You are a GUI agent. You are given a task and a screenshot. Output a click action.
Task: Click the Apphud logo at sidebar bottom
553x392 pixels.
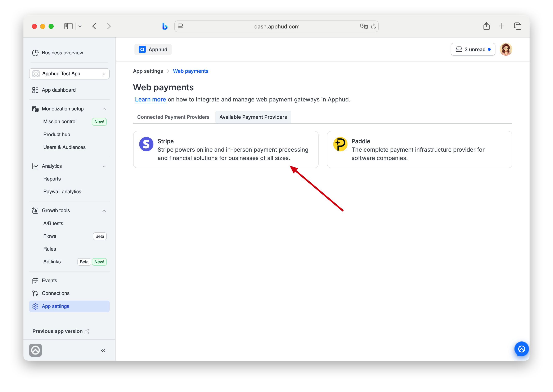36,350
